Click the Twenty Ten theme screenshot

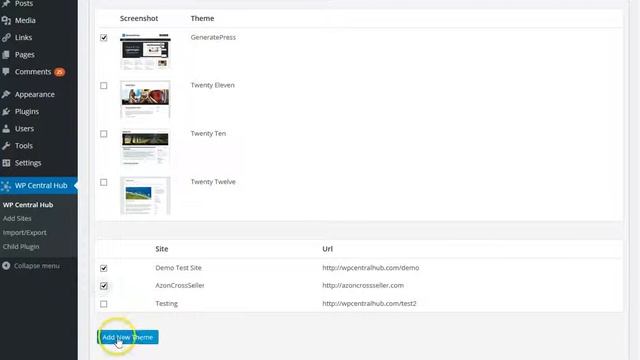click(x=145, y=147)
